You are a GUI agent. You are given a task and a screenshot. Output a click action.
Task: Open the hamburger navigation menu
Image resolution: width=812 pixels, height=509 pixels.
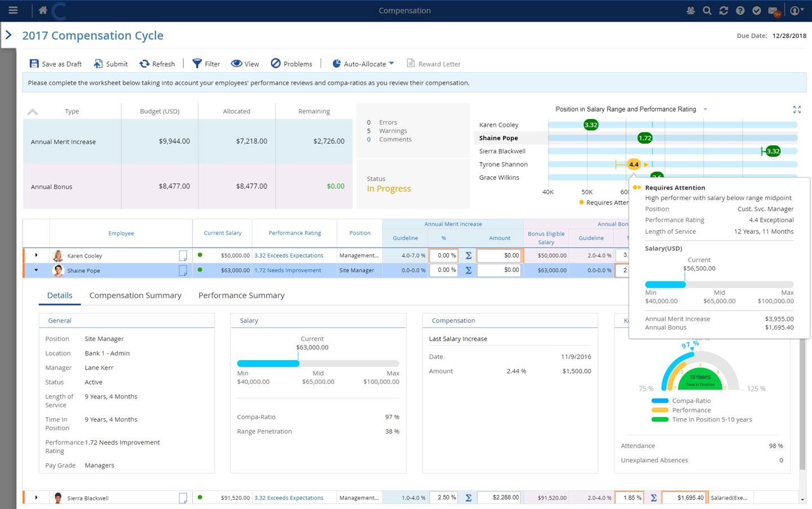click(13, 10)
